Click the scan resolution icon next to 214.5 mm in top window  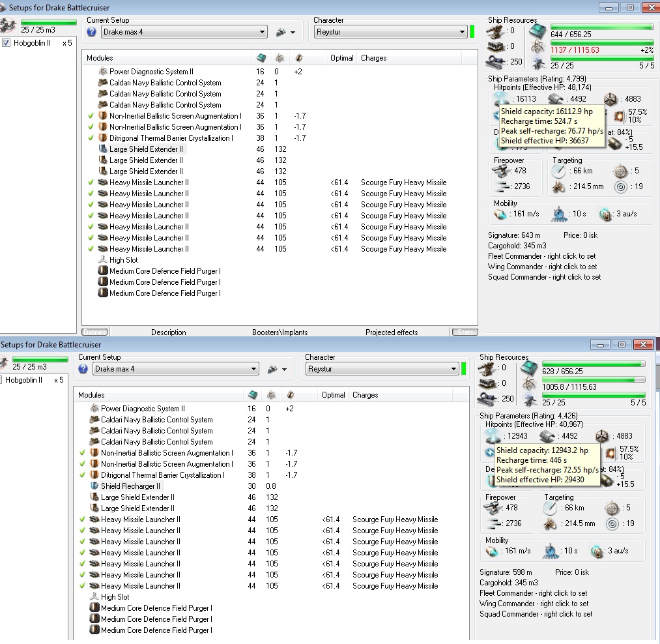tap(558, 186)
